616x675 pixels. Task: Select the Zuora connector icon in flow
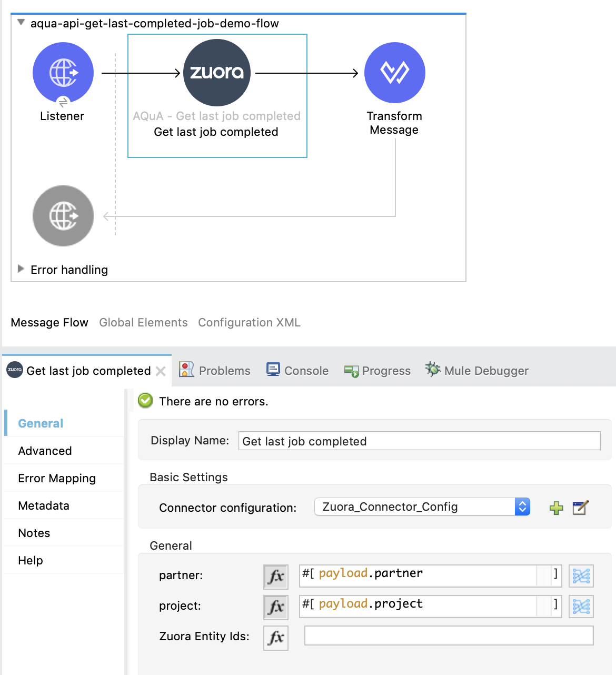[x=217, y=73]
